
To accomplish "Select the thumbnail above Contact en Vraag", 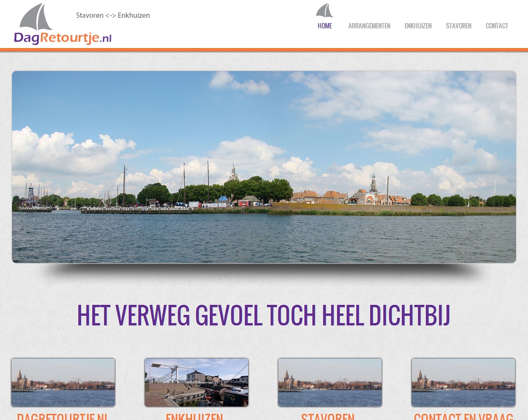I will [463, 383].
